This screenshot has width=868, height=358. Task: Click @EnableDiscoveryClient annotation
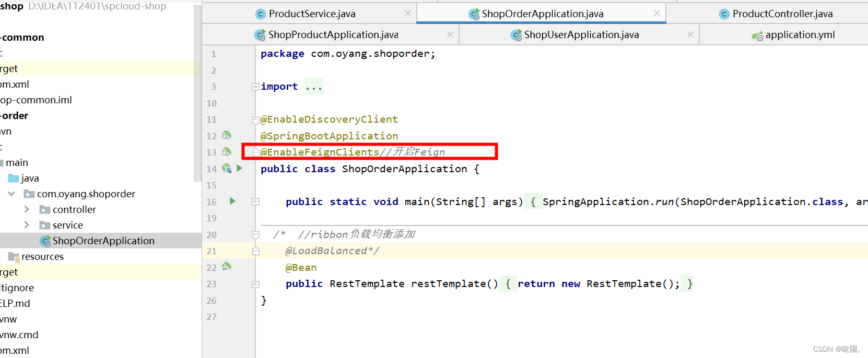[x=329, y=120]
